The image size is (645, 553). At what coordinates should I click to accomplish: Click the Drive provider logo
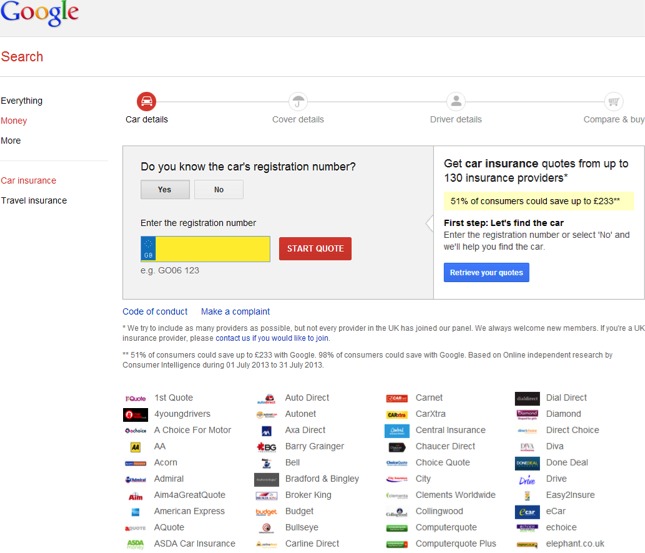(x=527, y=480)
